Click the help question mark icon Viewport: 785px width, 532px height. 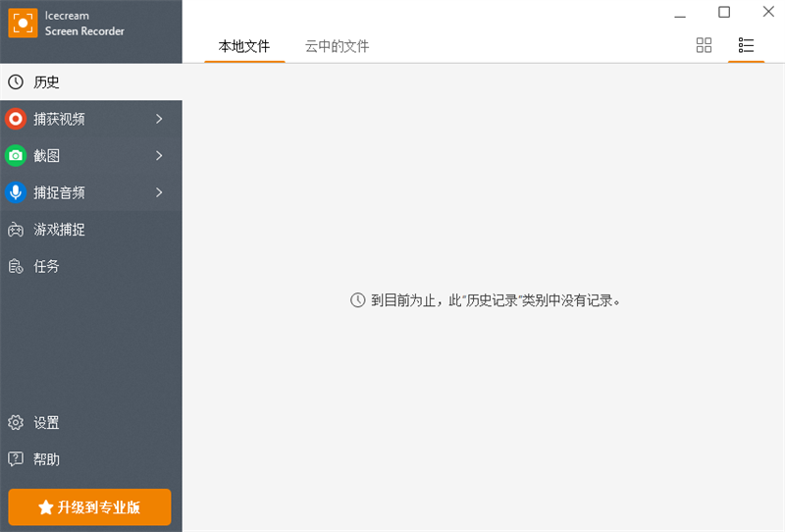click(x=16, y=459)
